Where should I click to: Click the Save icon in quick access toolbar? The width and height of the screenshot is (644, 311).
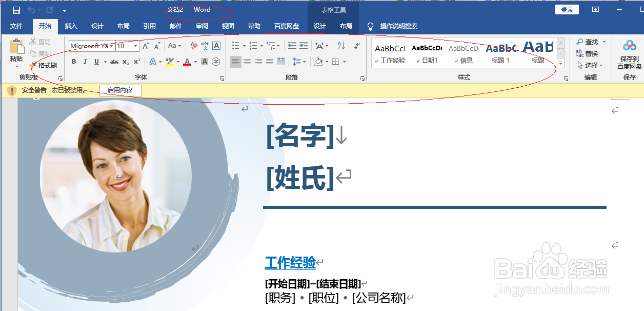click(x=16, y=10)
